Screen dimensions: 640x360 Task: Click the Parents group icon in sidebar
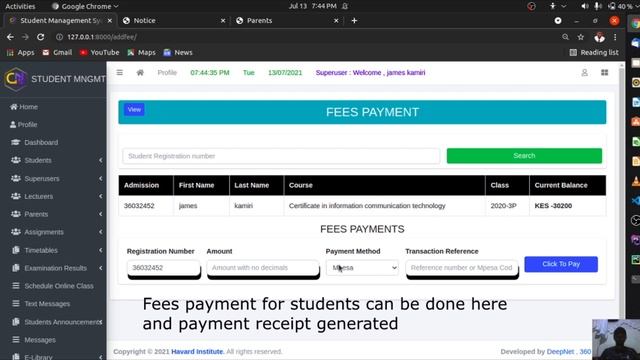[16, 214]
